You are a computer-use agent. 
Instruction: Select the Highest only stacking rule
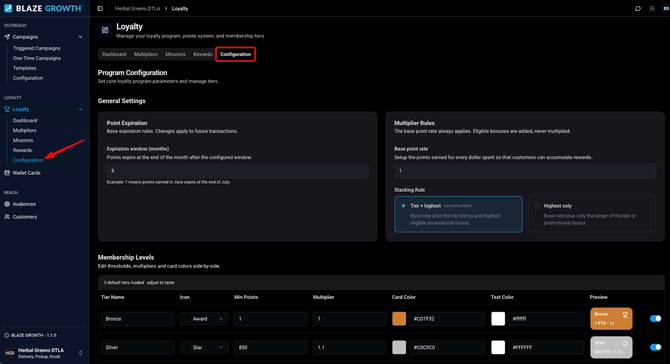592,214
